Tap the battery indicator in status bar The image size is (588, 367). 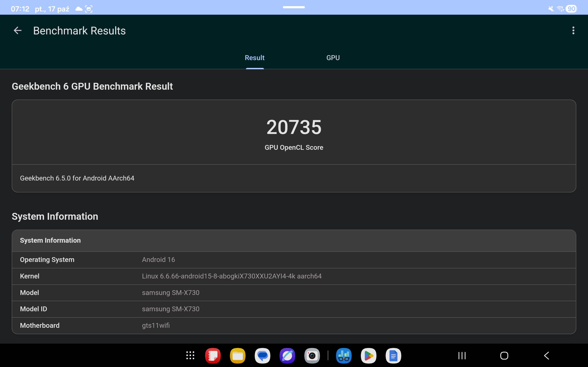pyautogui.click(x=571, y=9)
